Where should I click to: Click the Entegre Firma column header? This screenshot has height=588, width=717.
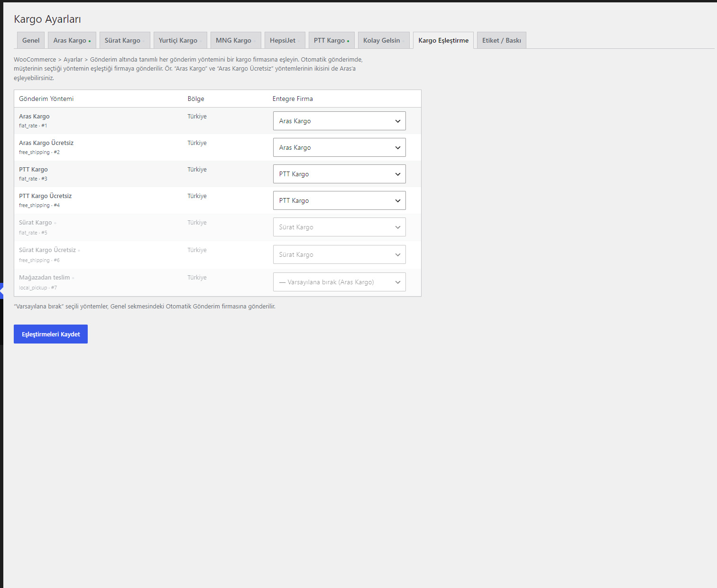[x=293, y=99]
